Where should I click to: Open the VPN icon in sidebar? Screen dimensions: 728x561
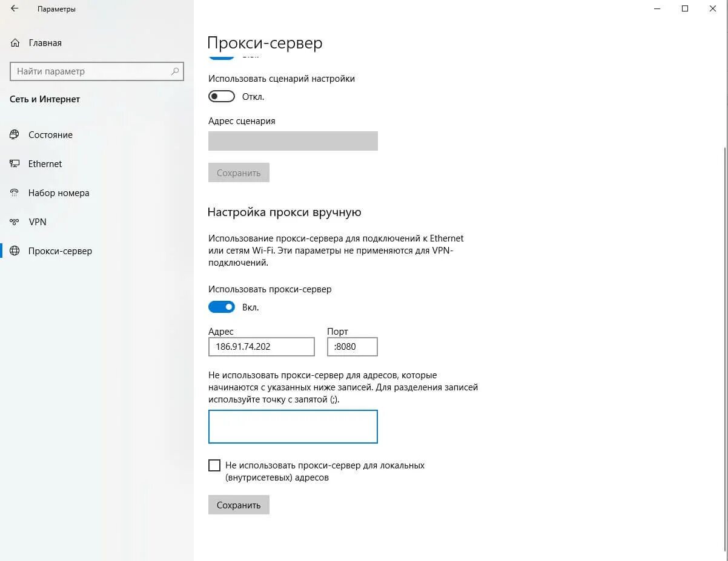(x=15, y=222)
